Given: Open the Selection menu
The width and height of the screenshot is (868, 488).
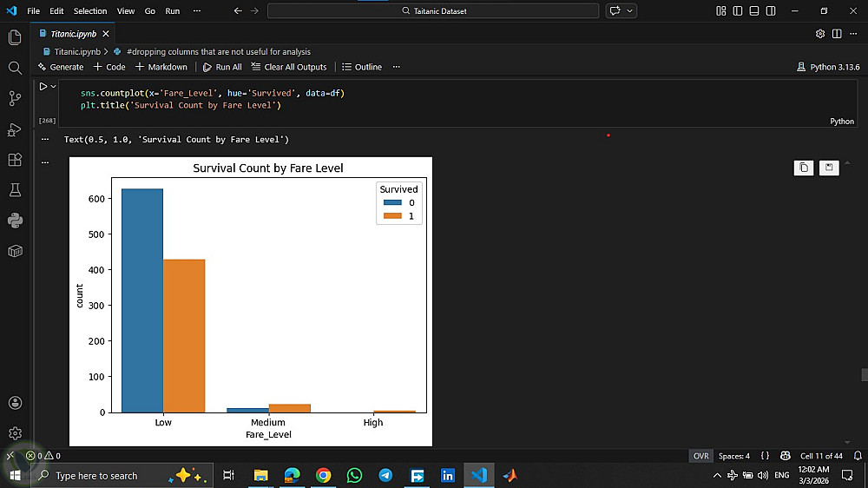Looking at the screenshot, I should click(x=90, y=11).
